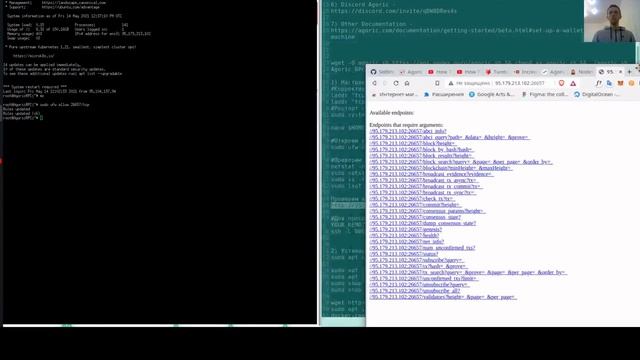Click the 'Available endpoints:' heading text
640x360 pixels.
[391, 113]
